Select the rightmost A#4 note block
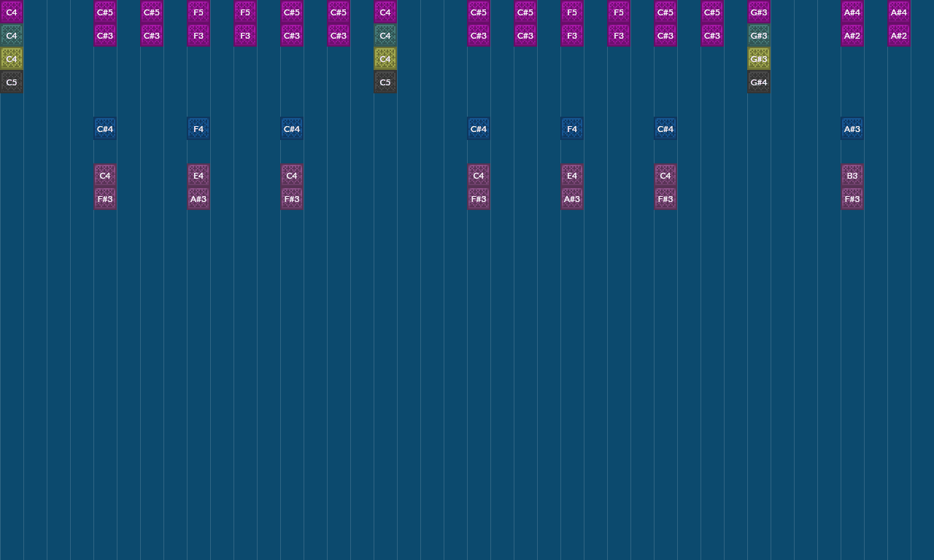934x560 pixels. pos(899,12)
